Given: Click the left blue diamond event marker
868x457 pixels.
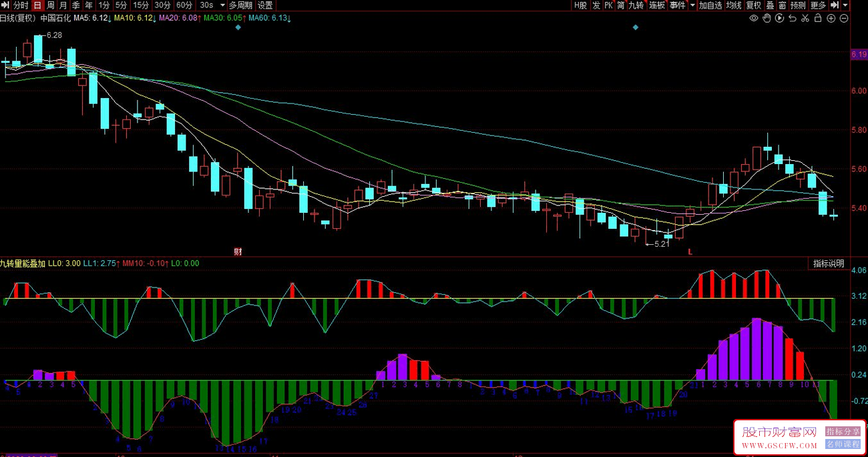Looking at the screenshot, I should click(x=238, y=27).
